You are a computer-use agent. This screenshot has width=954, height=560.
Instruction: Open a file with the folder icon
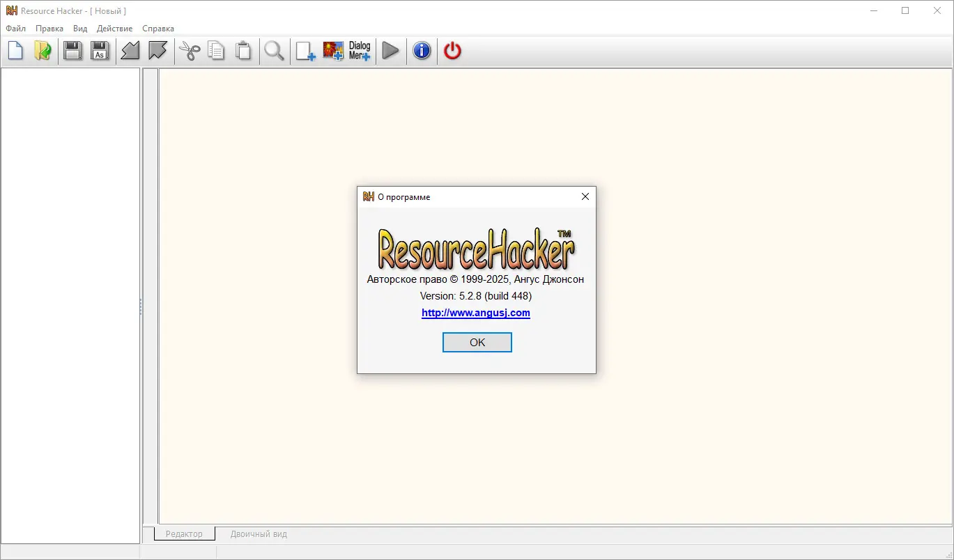point(43,51)
